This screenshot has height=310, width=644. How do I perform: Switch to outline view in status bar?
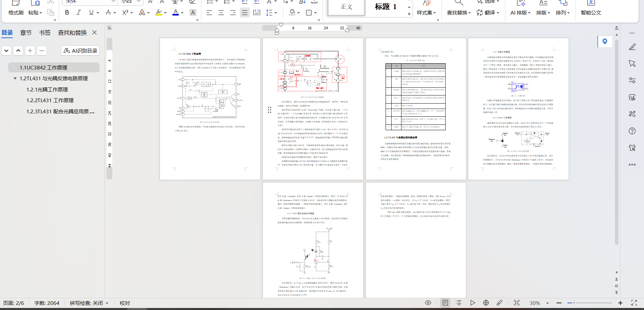(458, 303)
